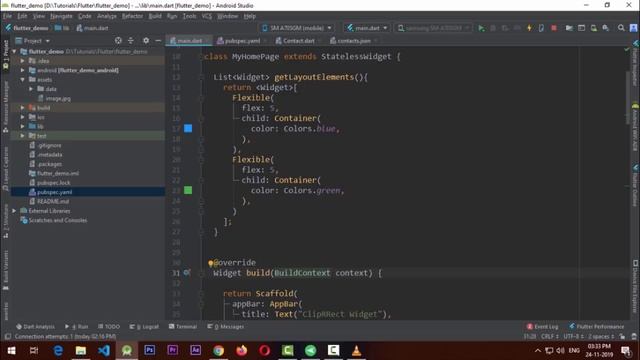The height and width of the screenshot is (360, 640).
Task: Open the File menu
Action: click(7, 16)
